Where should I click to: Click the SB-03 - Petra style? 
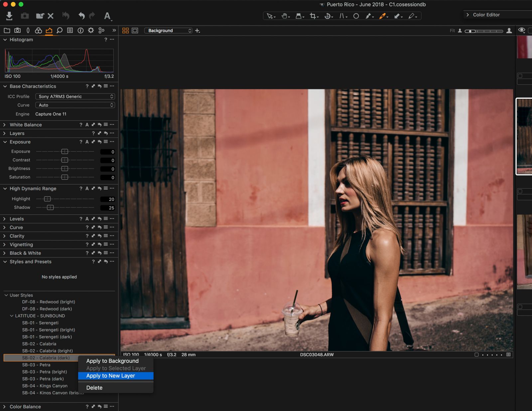36,365
